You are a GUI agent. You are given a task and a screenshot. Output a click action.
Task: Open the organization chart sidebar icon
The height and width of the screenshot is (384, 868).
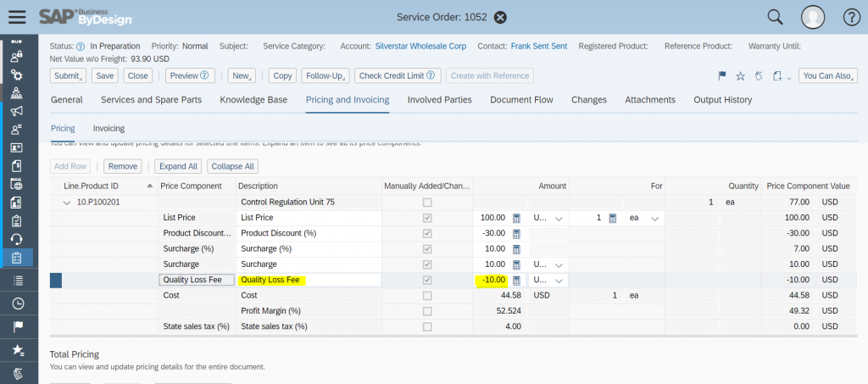pos(17,93)
